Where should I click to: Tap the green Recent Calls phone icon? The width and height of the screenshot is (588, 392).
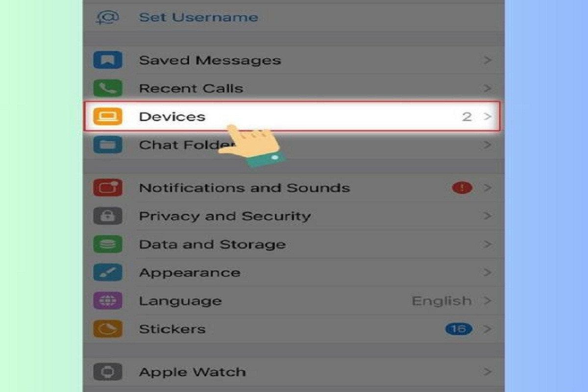point(108,89)
